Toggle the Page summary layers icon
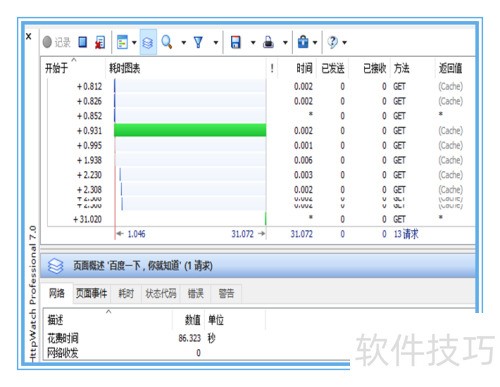This screenshot has width=500, height=387. pyautogui.click(x=148, y=42)
